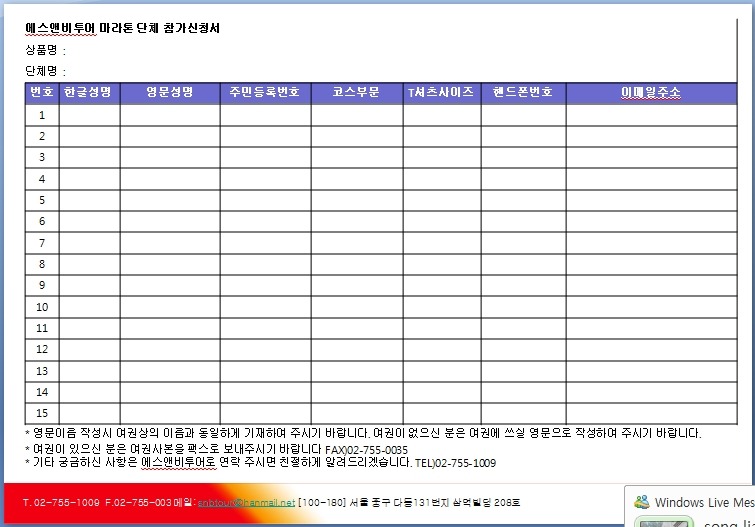The width and height of the screenshot is (755, 527).
Task: Click row number 10 cell
Action: pos(42,307)
